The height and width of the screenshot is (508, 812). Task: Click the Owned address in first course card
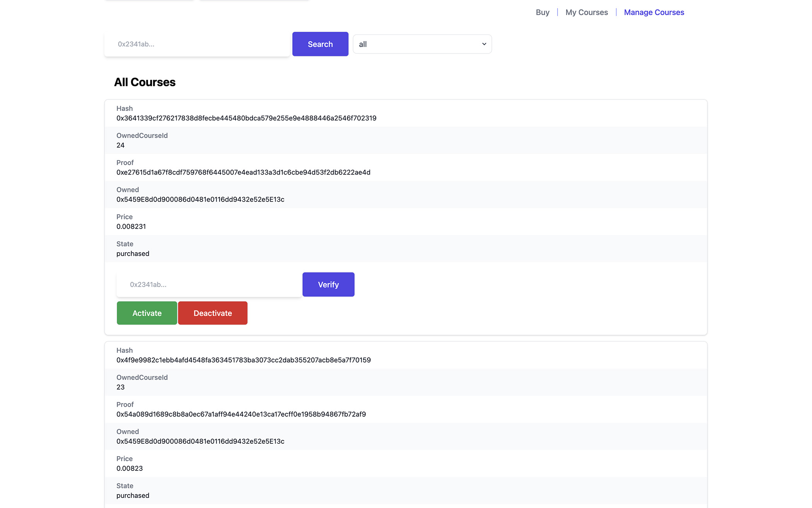pos(200,199)
